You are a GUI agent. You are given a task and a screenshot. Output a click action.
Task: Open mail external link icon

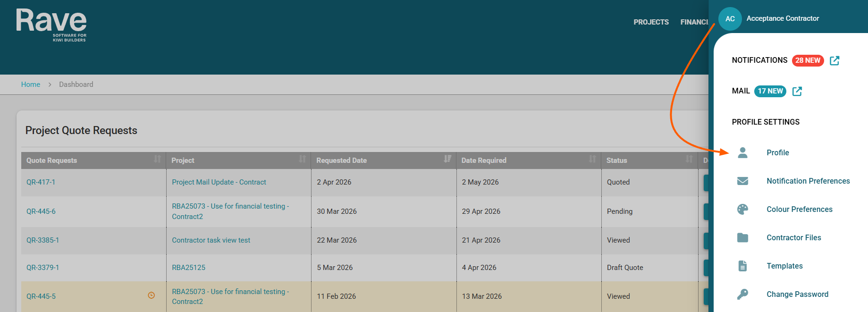797,91
